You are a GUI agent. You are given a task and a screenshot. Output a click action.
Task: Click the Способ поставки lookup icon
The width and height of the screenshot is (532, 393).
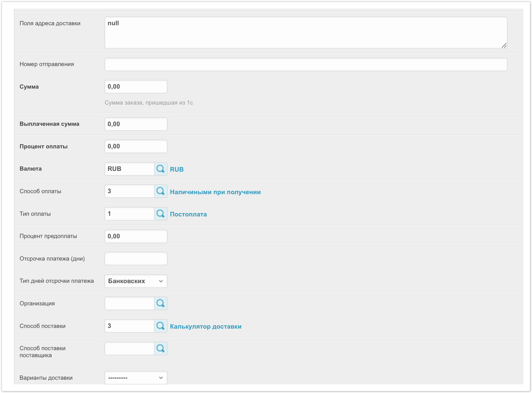click(x=160, y=326)
